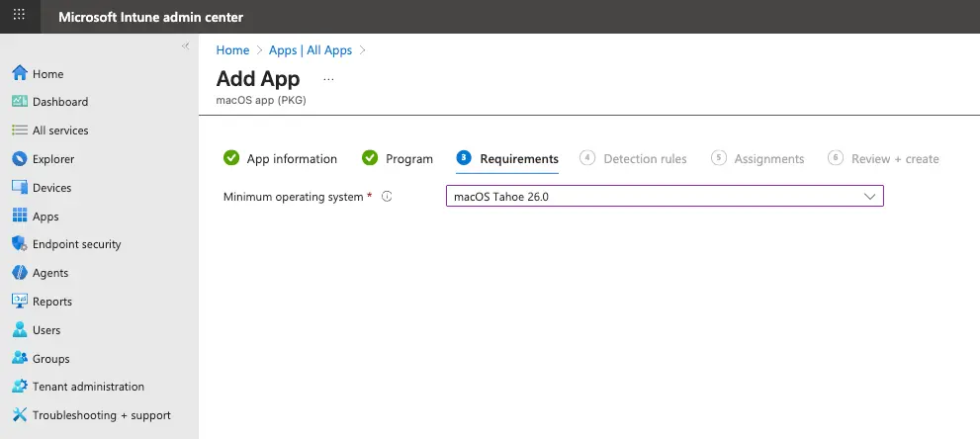Open the app launcher waffle icon
Viewport: 980px width, 439px height.
[x=19, y=17]
